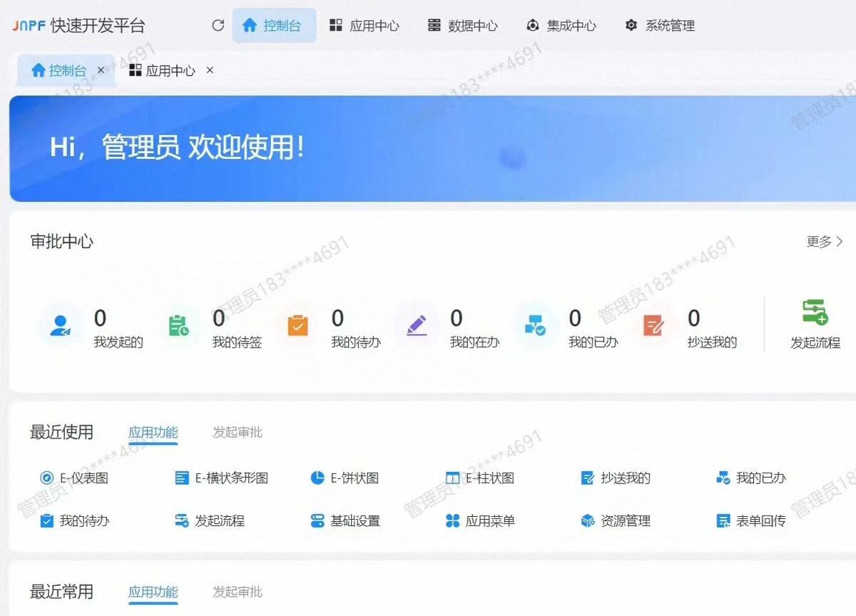Click the 我发起的 person icon
This screenshot has width=856, height=616.
(60, 326)
